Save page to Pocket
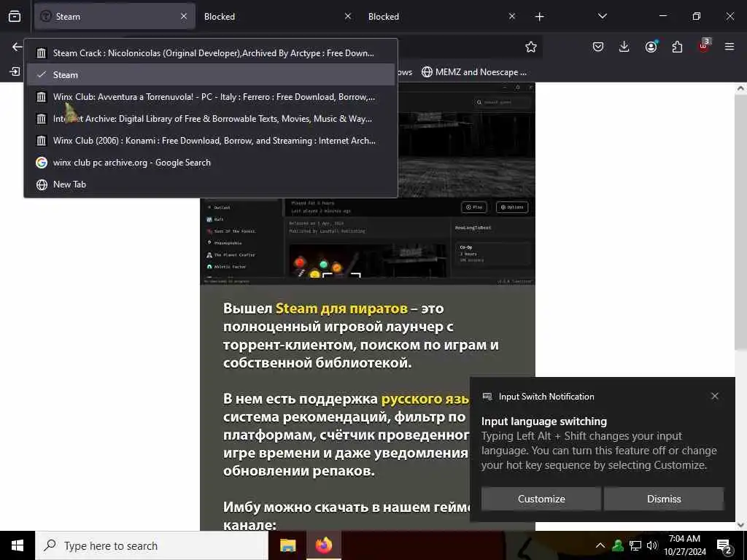The image size is (747, 560). click(x=598, y=47)
